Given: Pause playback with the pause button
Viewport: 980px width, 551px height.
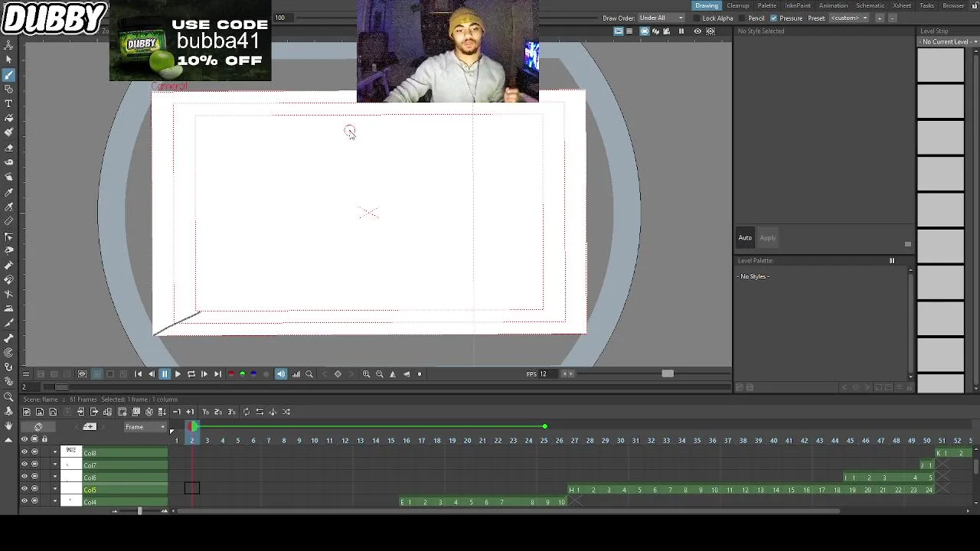Looking at the screenshot, I should pyautogui.click(x=165, y=374).
